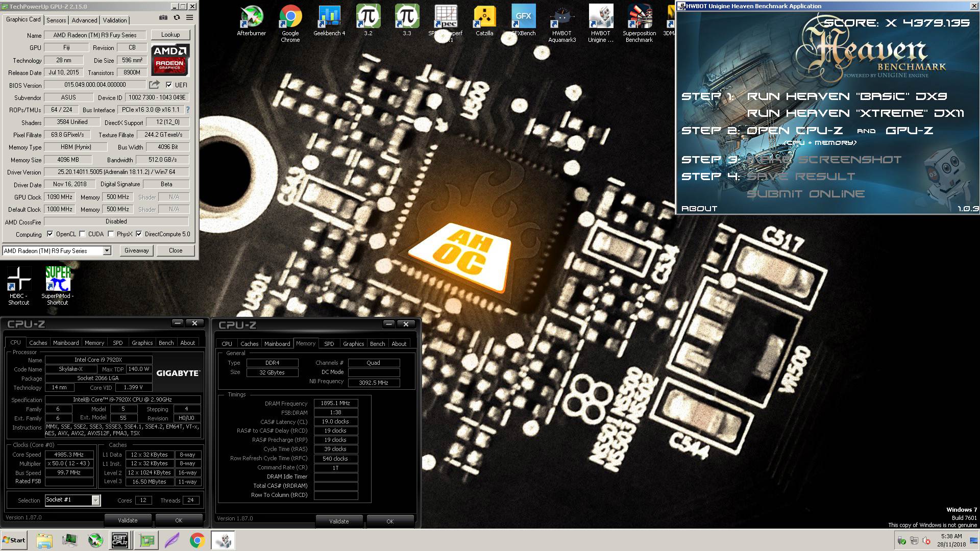This screenshot has width=980, height=551.
Task: Open the GPU-Z hamburger menu icon
Action: click(189, 18)
